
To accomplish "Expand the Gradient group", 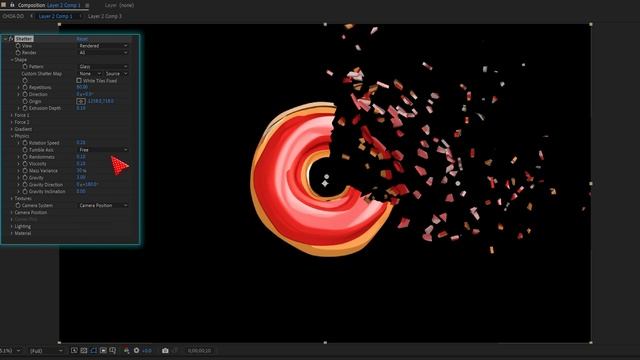I will tap(12, 129).
